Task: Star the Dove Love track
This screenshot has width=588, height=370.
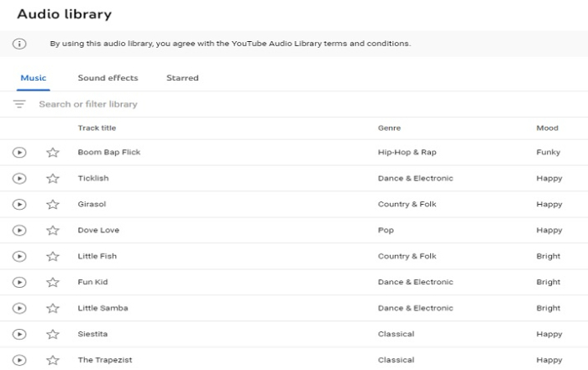Action: [53, 231]
